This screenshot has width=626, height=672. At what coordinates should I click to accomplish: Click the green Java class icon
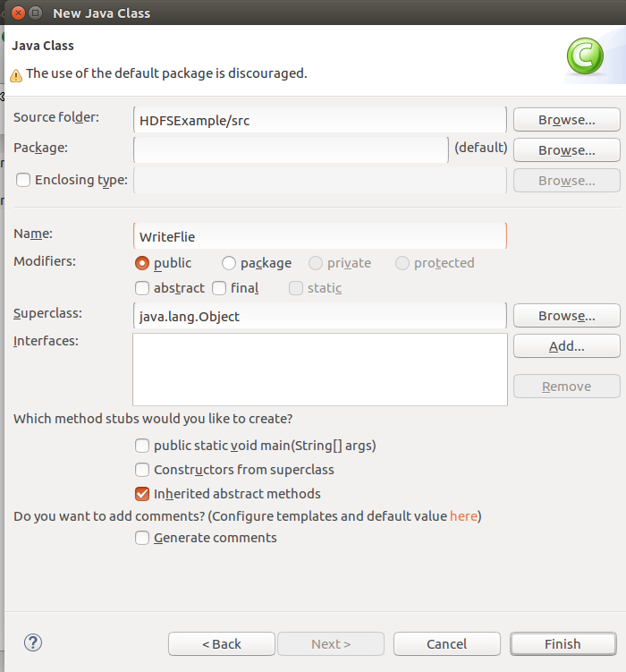(x=585, y=57)
